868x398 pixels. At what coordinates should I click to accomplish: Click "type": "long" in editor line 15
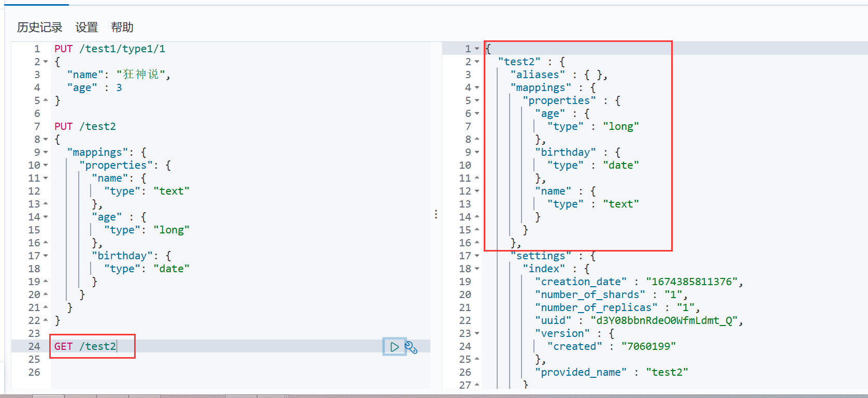pyautogui.click(x=147, y=230)
